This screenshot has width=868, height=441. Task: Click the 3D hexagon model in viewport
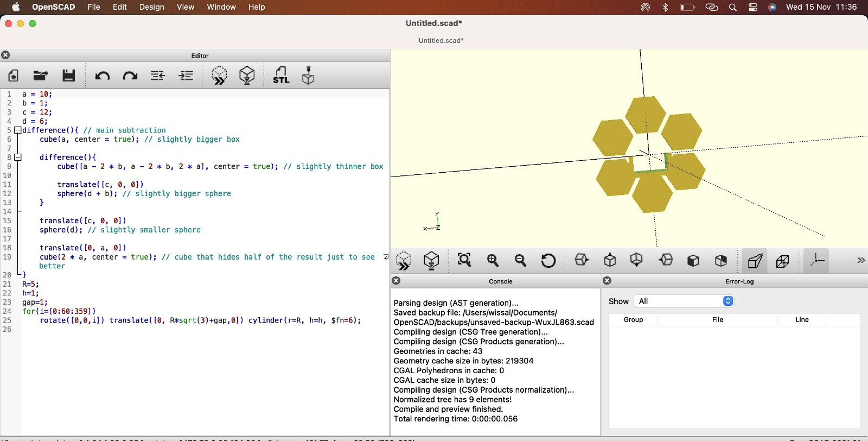(649, 154)
